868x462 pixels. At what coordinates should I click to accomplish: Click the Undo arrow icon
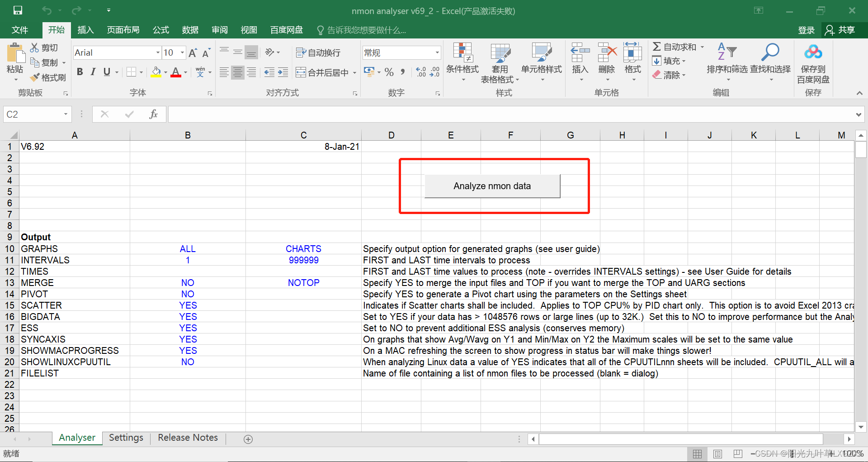[x=47, y=10]
